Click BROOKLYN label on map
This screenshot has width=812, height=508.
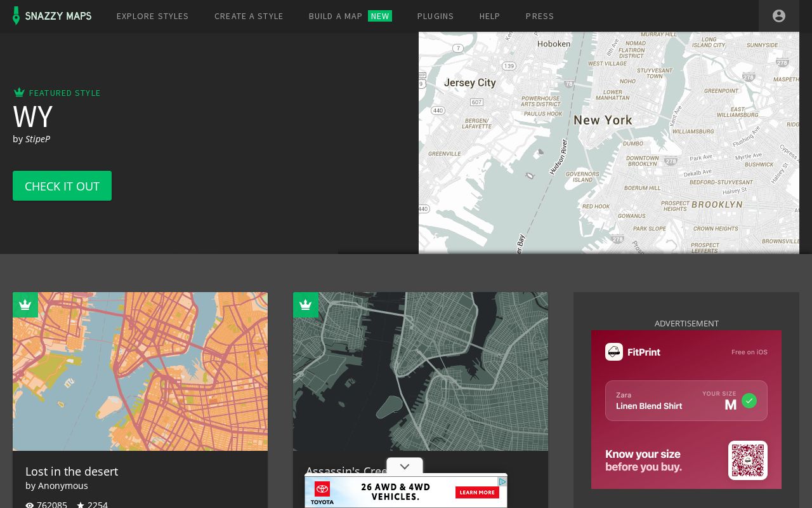click(717, 204)
